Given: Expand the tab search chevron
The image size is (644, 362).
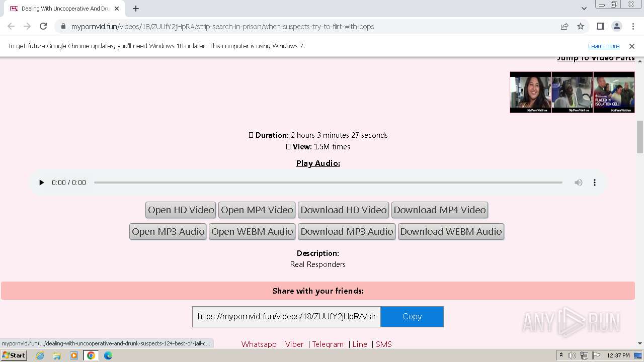Looking at the screenshot, I should [x=584, y=9].
